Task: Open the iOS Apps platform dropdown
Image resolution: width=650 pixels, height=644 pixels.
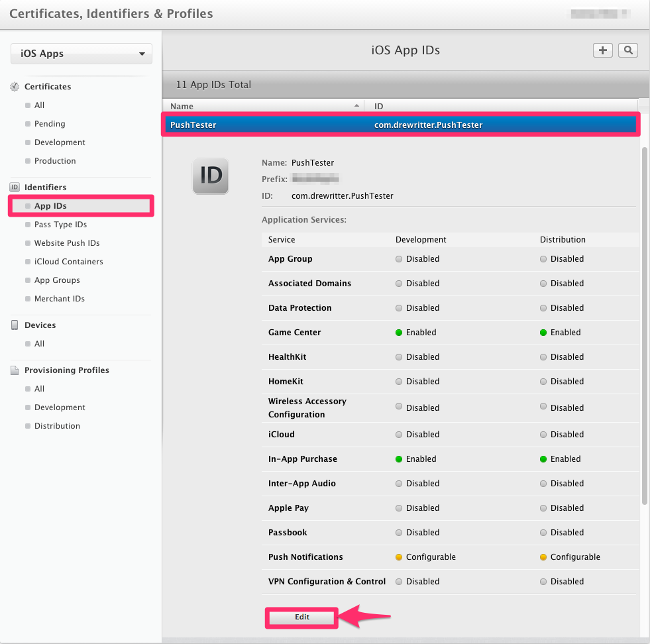Action: coord(81,54)
